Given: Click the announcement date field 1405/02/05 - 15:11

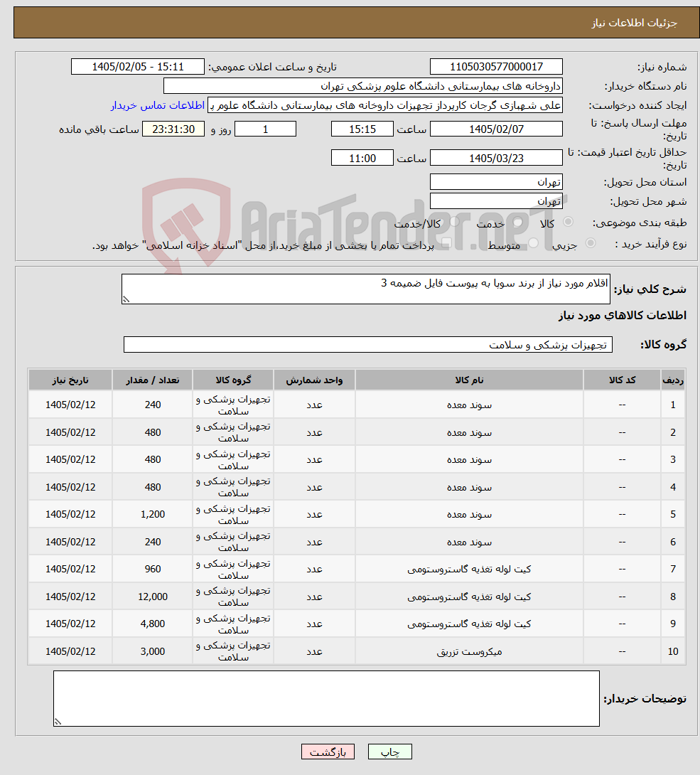Looking at the screenshot, I should click(138, 67).
